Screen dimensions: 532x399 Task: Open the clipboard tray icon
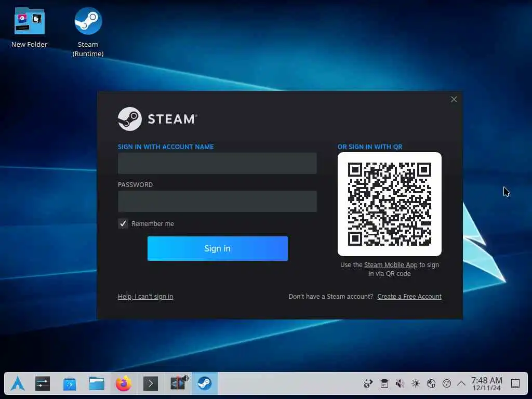pos(384,384)
